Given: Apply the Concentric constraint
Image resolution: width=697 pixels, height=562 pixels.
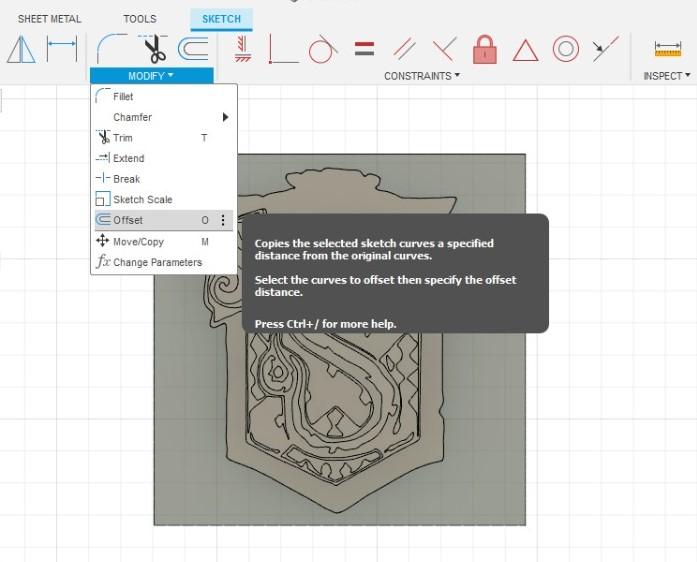Looking at the screenshot, I should tap(566, 49).
